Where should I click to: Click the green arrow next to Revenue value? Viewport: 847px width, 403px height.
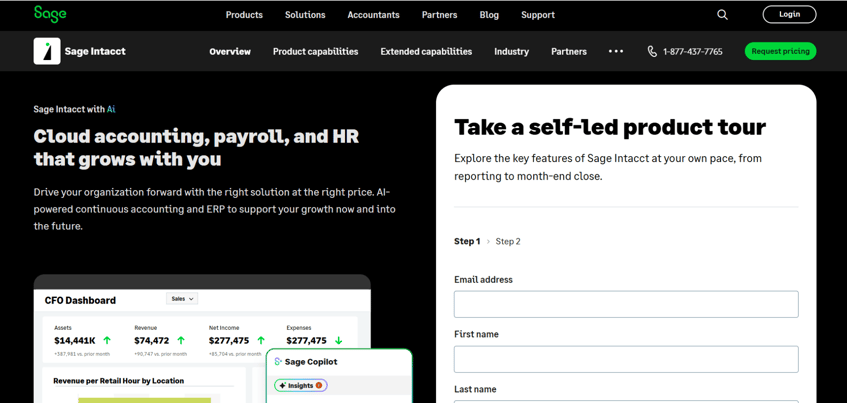[x=181, y=340]
